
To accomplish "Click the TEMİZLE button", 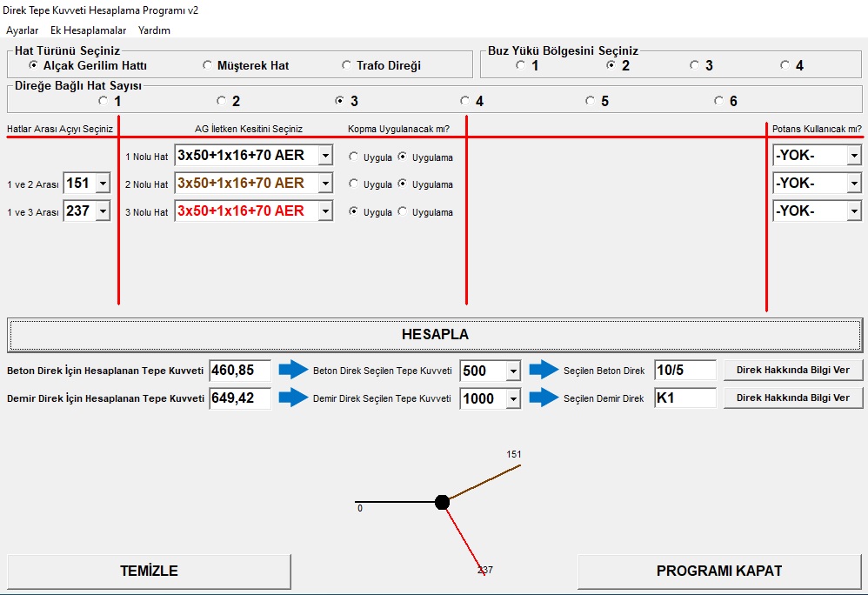I will (x=149, y=572).
